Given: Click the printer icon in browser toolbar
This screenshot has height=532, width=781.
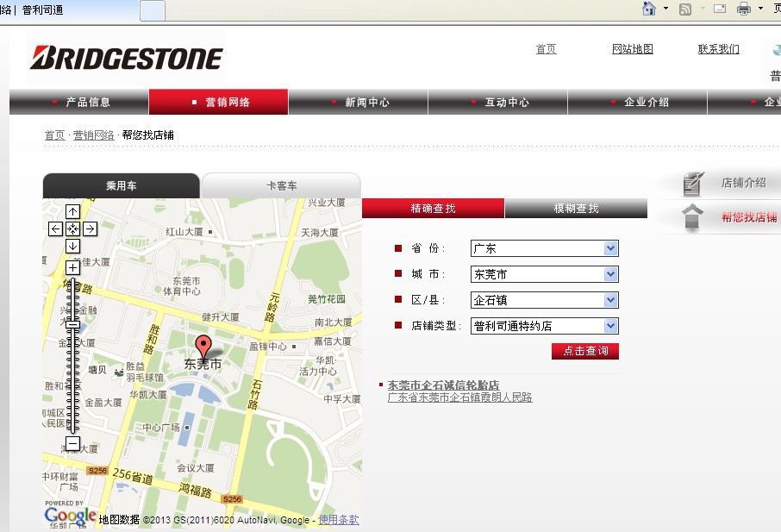Looking at the screenshot, I should (x=744, y=9).
